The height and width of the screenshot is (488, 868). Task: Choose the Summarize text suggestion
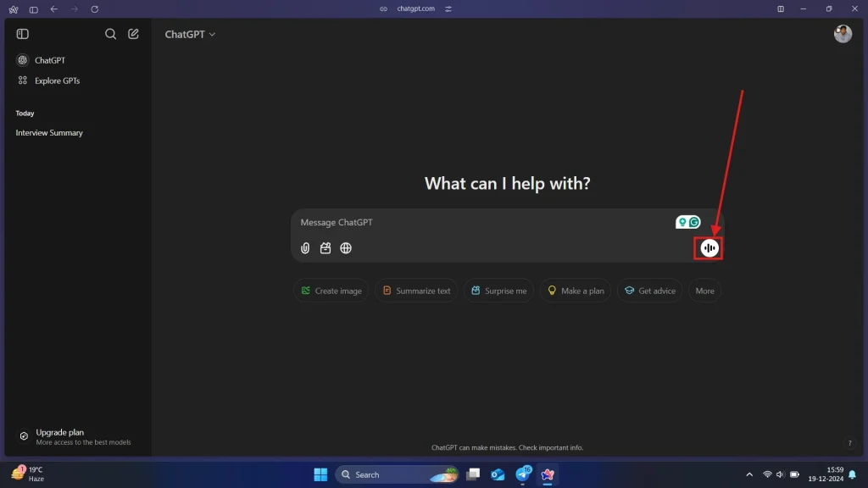[x=416, y=291]
